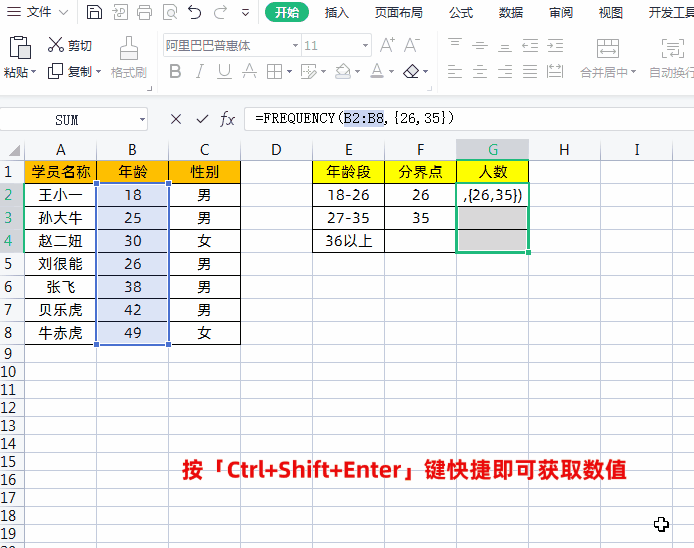Align text left
The height and width of the screenshot is (548, 694).
click(455, 71)
